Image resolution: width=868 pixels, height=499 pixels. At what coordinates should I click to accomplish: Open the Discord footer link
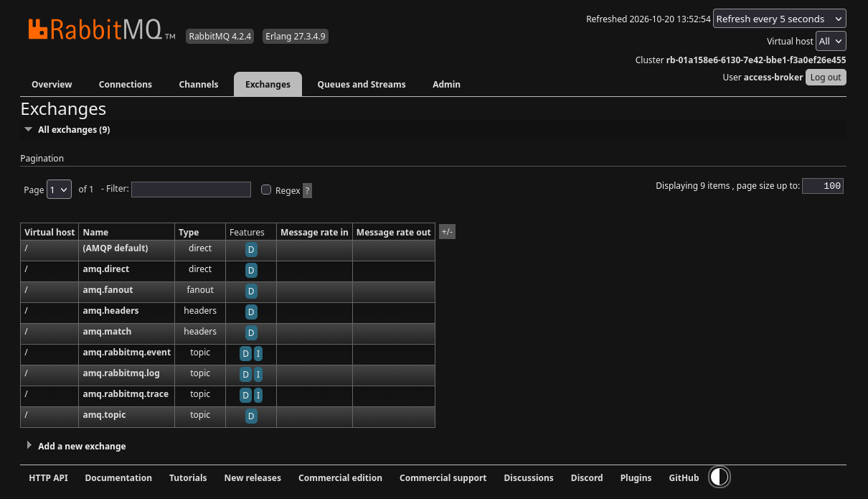coord(587,477)
